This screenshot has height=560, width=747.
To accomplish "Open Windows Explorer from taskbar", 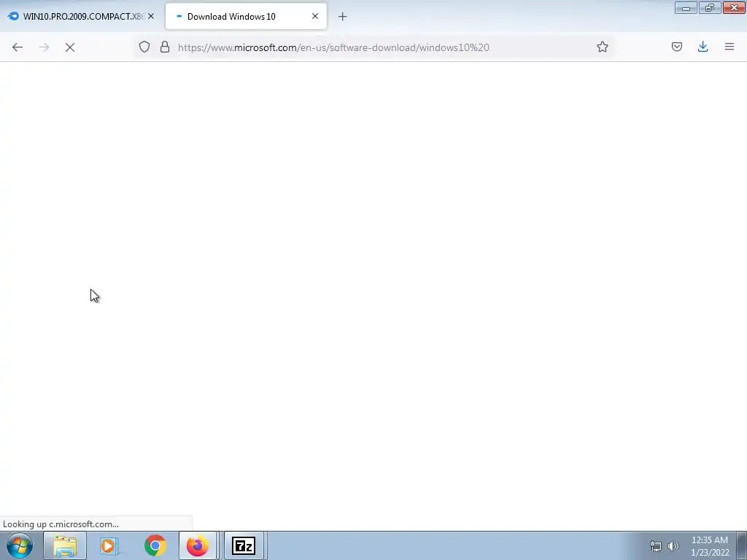I will pos(65,545).
